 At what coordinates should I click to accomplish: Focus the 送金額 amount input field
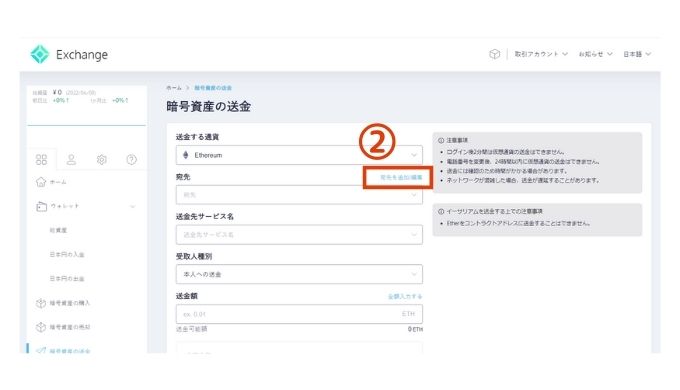click(x=299, y=314)
